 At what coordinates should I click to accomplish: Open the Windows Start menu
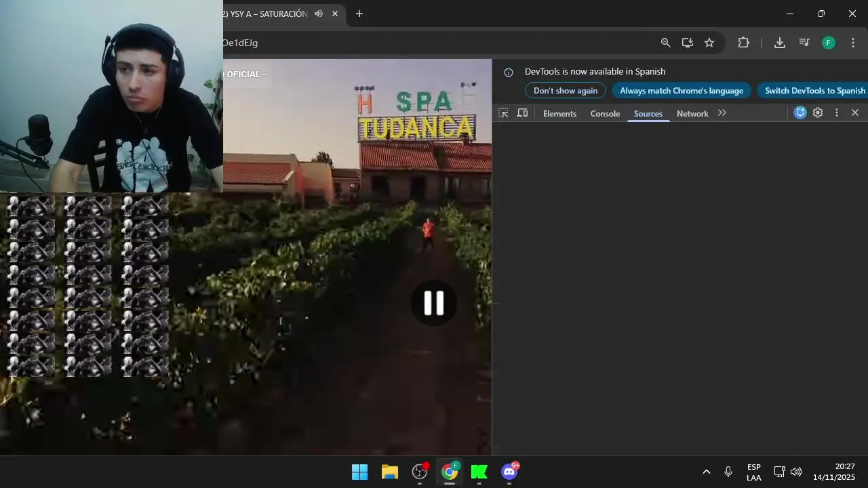coord(360,472)
